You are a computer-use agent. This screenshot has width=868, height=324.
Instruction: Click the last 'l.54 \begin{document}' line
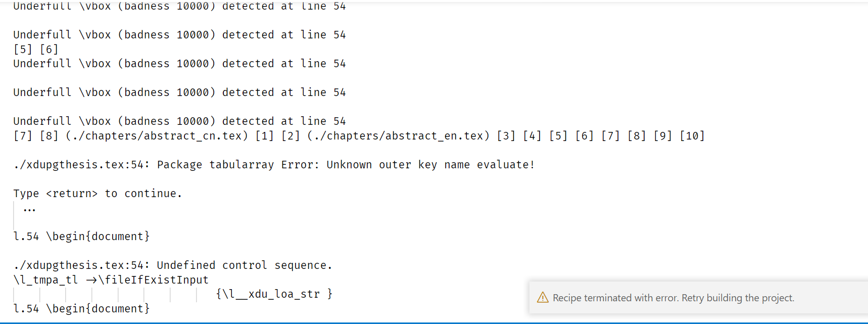(82, 309)
